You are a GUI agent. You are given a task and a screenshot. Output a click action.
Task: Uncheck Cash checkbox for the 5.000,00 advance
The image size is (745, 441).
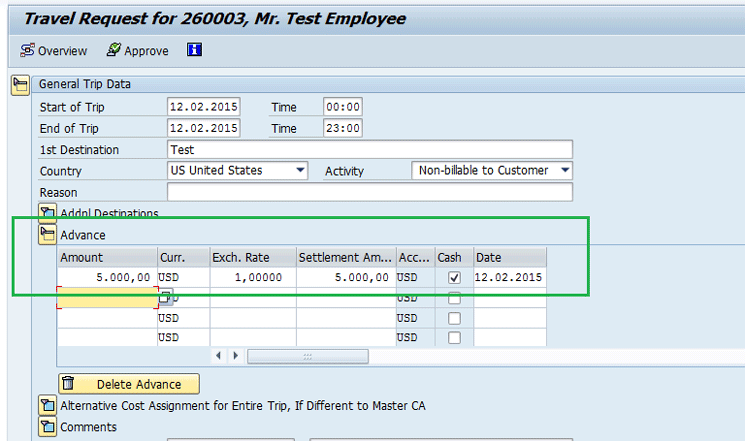(455, 277)
